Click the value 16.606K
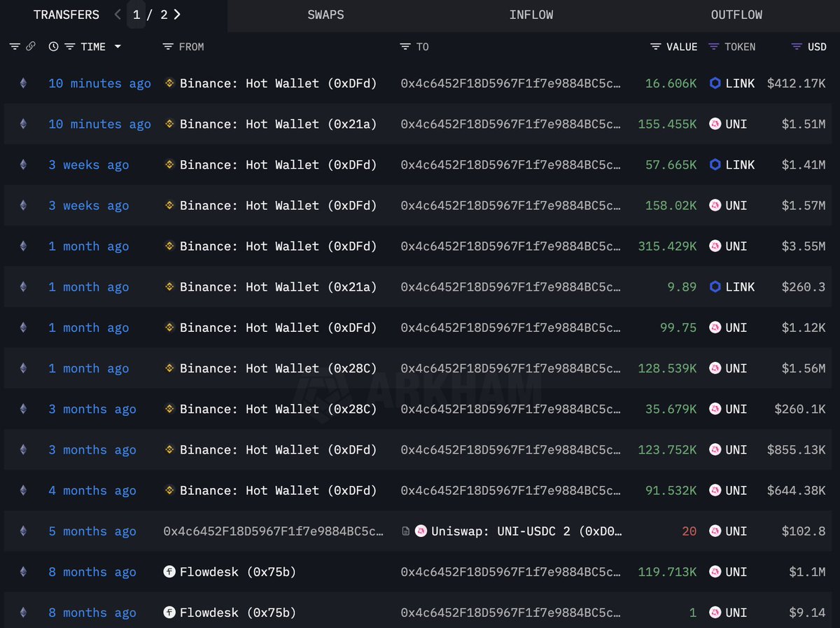This screenshot has height=628, width=840. pos(671,83)
